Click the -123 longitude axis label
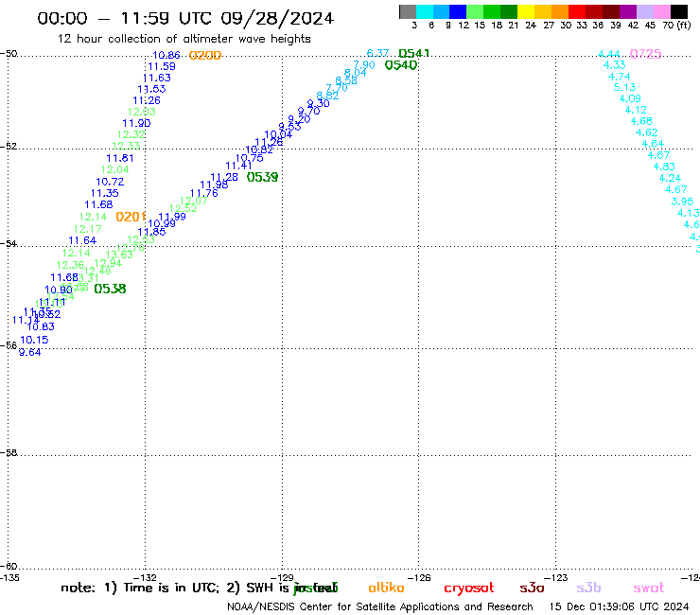700x615 pixels. click(x=556, y=577)
